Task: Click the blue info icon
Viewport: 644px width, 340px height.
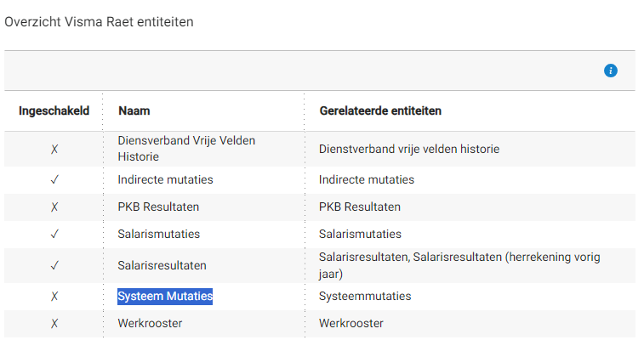Action: coord(610,71)
